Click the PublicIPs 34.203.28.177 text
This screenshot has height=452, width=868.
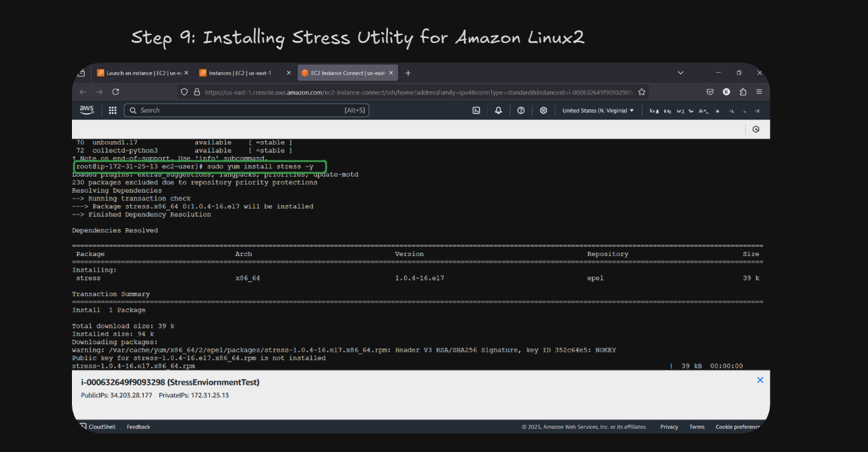click(x=116, y=395)
